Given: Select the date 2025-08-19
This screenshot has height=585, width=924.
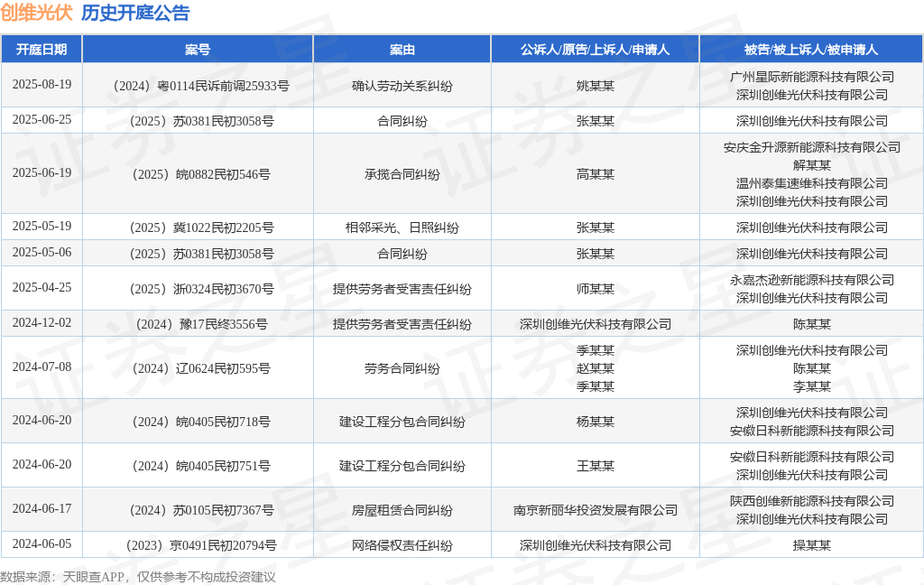Looking at the screenshot, I should coord(42,84).
